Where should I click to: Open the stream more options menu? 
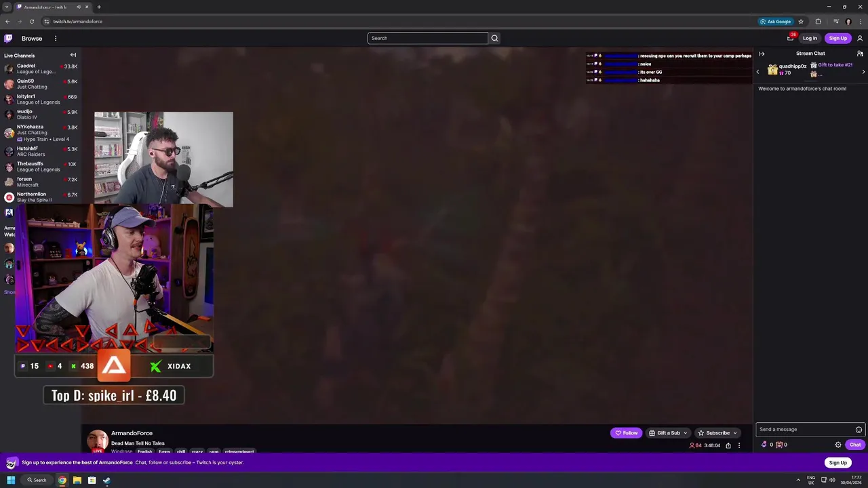(x=739, y=445)
